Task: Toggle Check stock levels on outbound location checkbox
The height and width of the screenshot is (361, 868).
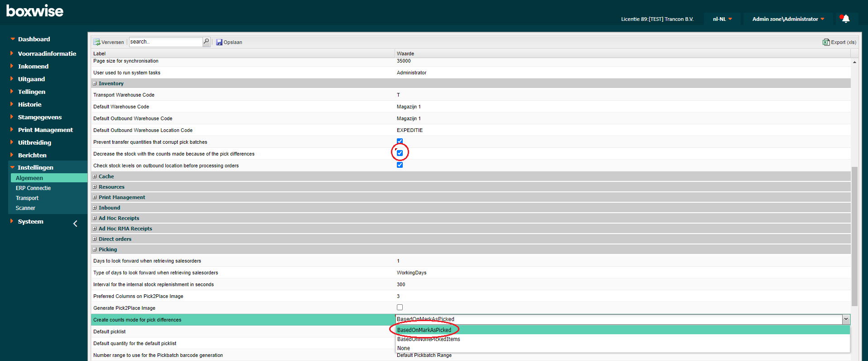Action: coord(400,165)
